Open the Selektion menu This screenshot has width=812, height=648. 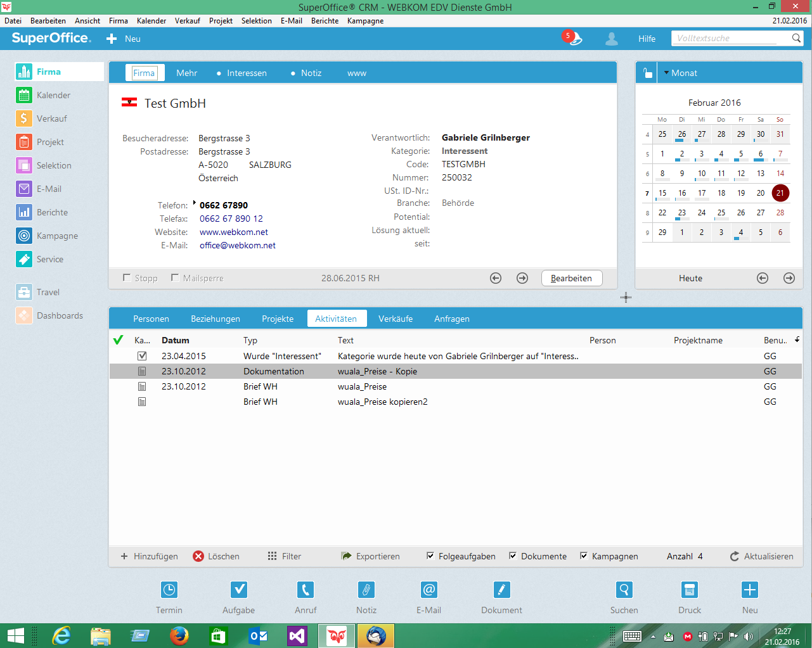(256, 20)
